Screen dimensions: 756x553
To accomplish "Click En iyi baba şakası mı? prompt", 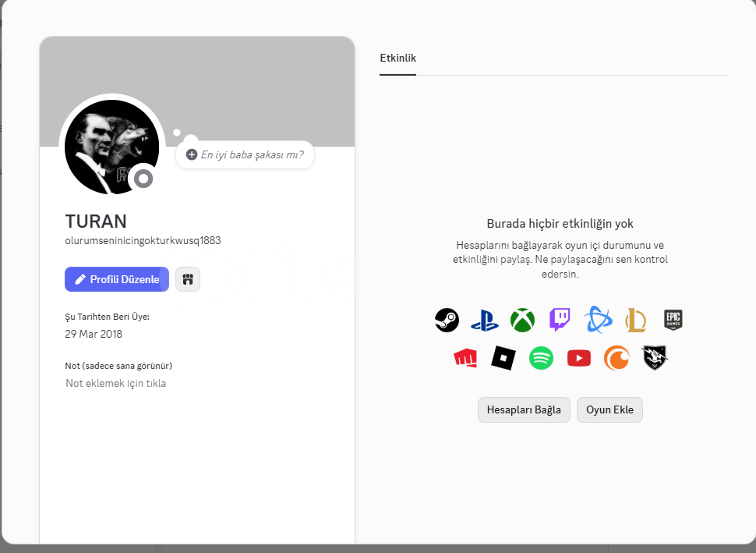I will tap(253, 154).
